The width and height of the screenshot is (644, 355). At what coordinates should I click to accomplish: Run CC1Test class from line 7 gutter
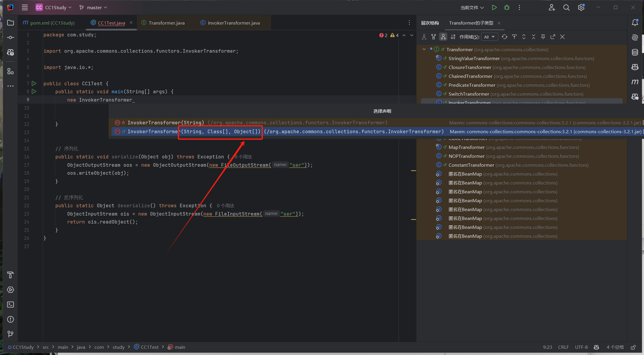pos(34,83)
